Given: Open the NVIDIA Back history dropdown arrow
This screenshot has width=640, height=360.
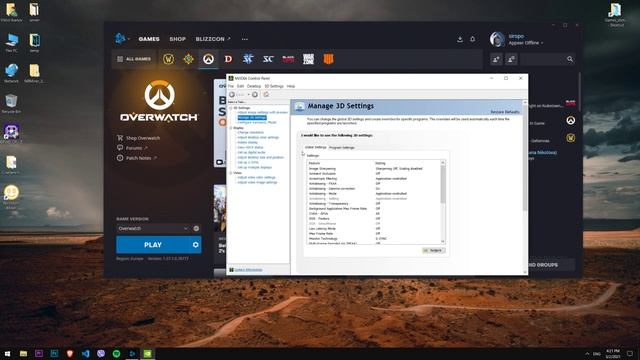Looking at the screenshot, I should click(x=248, y=95).
